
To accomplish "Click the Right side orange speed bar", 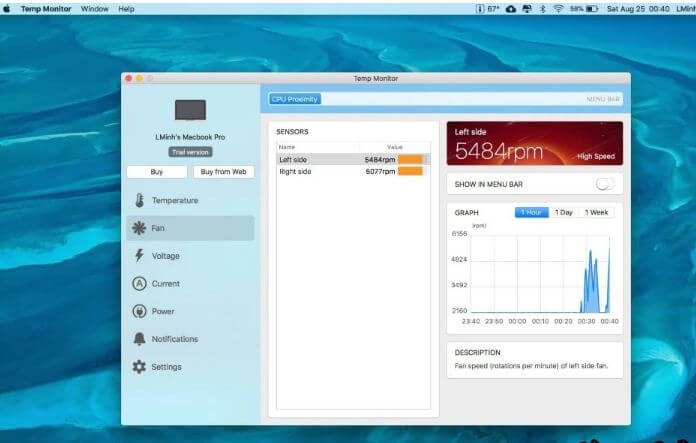I will (410, 171).
